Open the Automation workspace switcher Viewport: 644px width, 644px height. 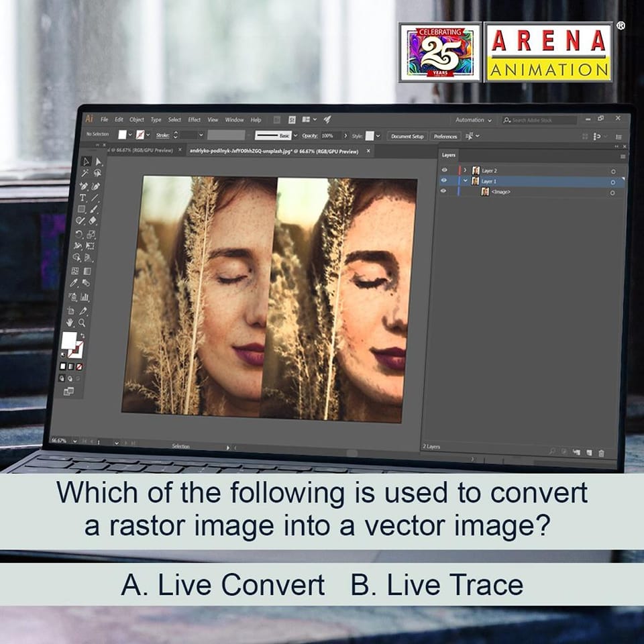point(473,120)
